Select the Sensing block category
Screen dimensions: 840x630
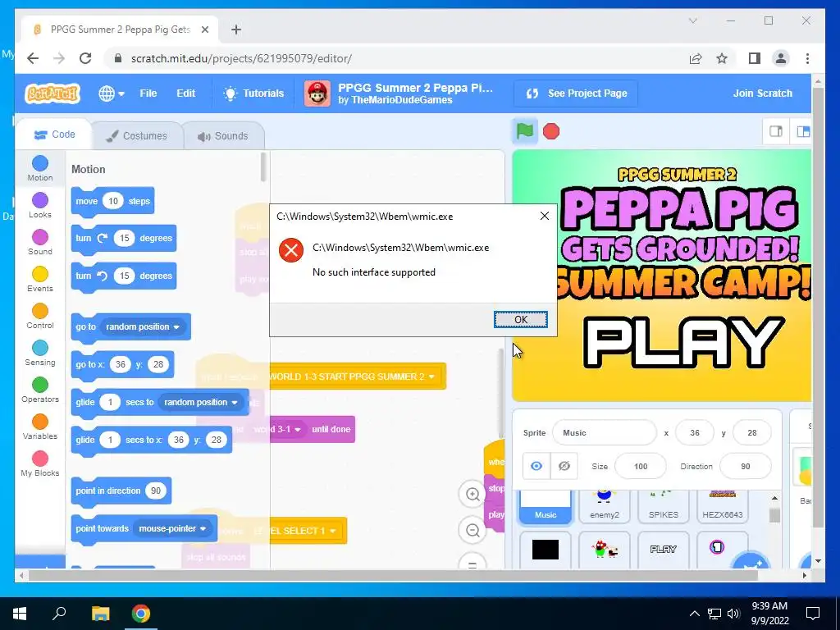coord(40,354)
